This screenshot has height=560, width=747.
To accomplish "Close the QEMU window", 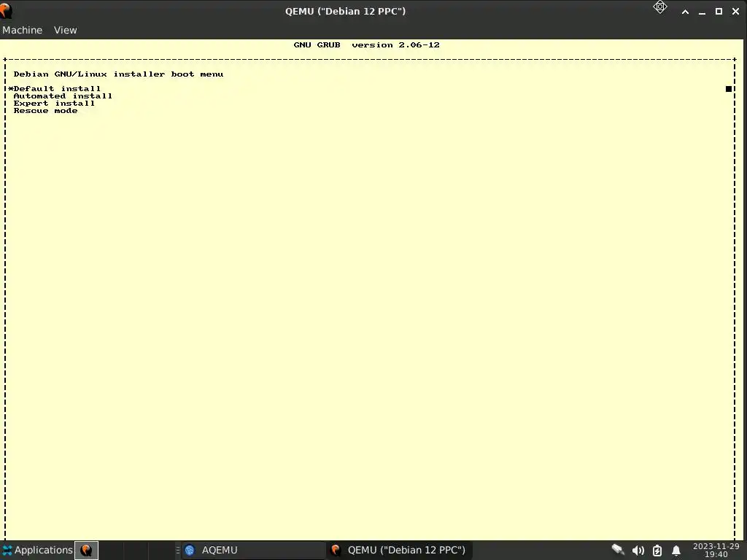I will tap(735, 12).
